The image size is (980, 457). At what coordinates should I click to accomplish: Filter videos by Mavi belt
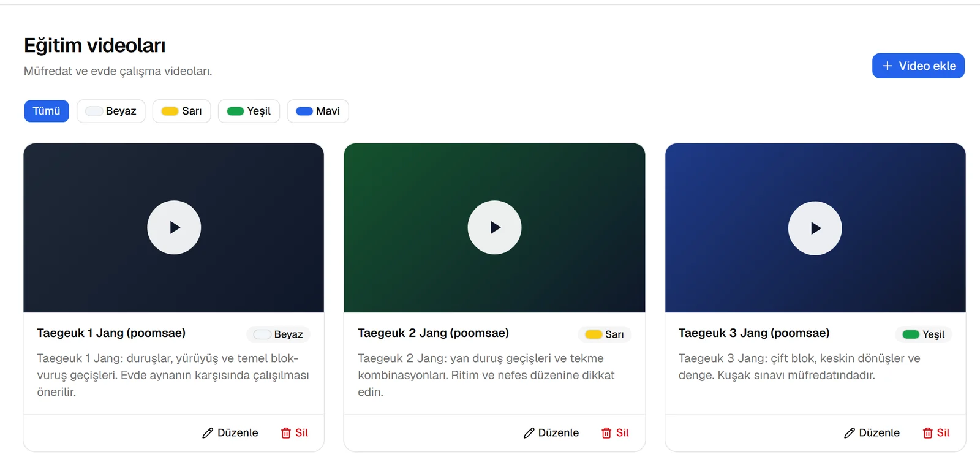pyautogui.click(x=318, y=111)
